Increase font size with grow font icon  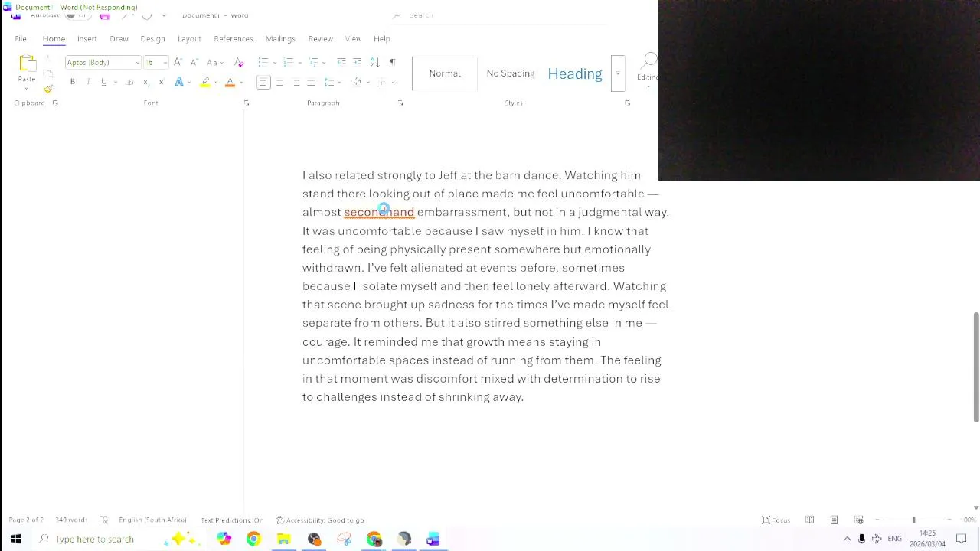[x=178, y=62]
